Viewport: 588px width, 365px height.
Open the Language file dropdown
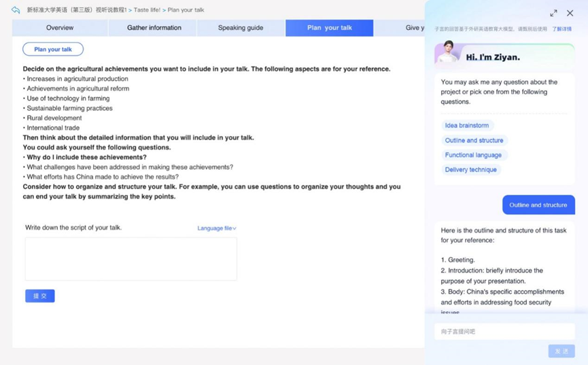(x=217, y=228)
